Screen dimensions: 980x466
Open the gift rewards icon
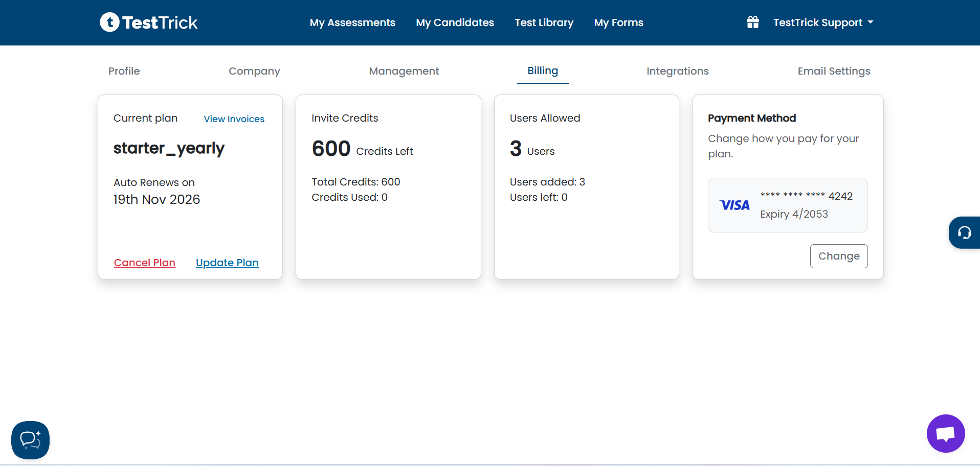(752, 22)
